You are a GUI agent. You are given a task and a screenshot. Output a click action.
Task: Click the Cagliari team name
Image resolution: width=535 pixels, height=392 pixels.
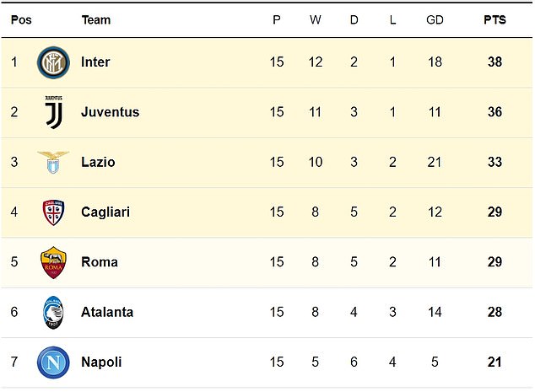[105, 212]
